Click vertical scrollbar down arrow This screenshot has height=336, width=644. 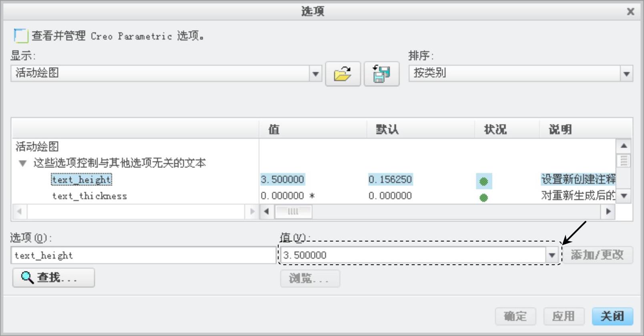[x=624, y=196]
